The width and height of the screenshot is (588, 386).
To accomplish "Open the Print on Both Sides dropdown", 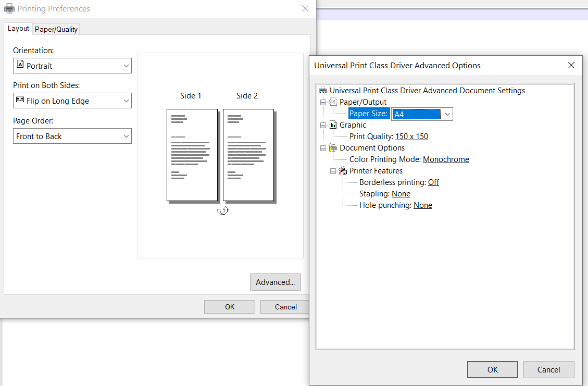I will pyautogui.click(x=72, y=101).
